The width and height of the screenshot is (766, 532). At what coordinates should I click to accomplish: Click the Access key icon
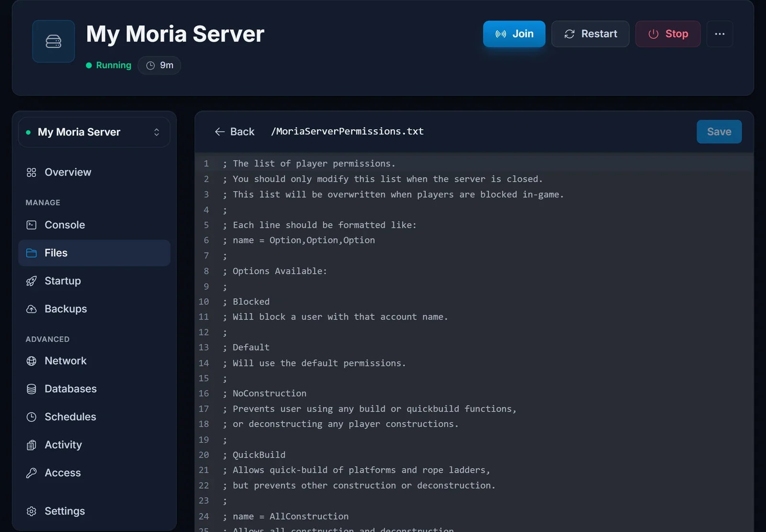(x=32, y=473)
